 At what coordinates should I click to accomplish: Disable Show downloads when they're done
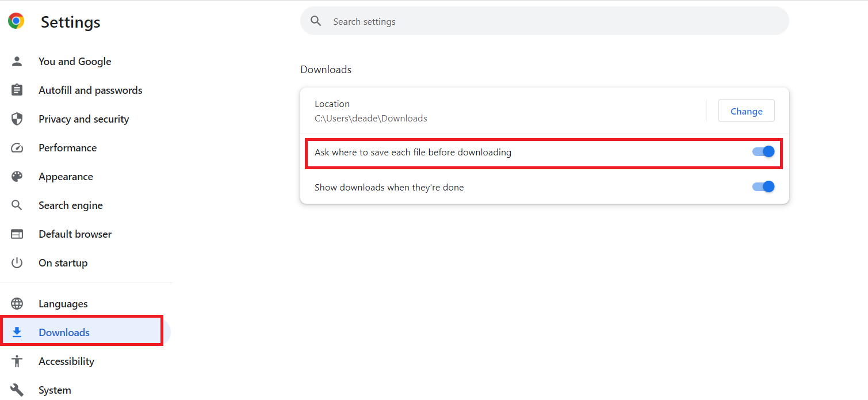click(x=763, y=186)
